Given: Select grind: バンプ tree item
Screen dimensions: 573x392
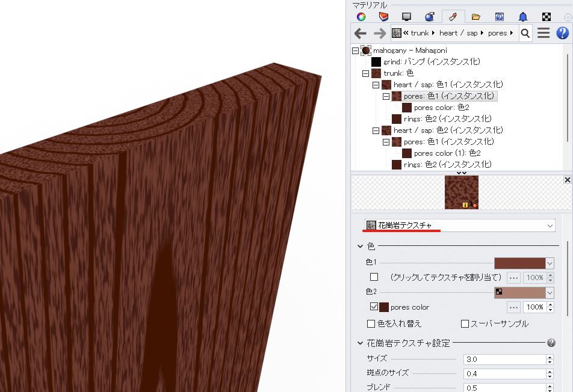Looking at the screenshot, I should (432, 62).
